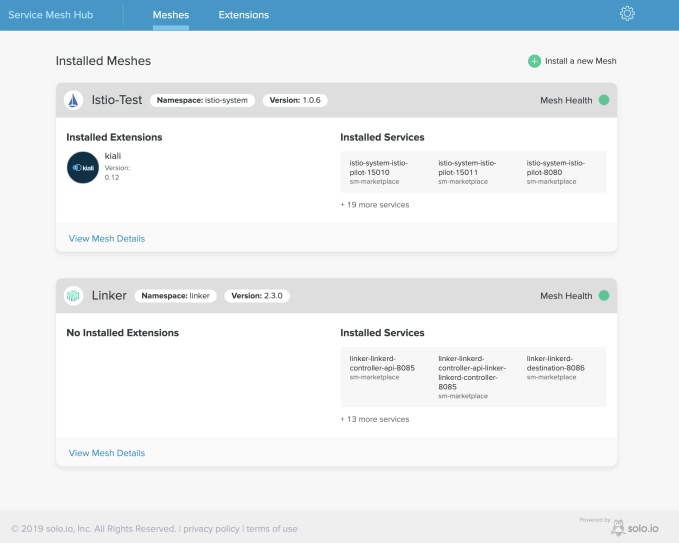View Mesh Details for Linker

point(106,453)
